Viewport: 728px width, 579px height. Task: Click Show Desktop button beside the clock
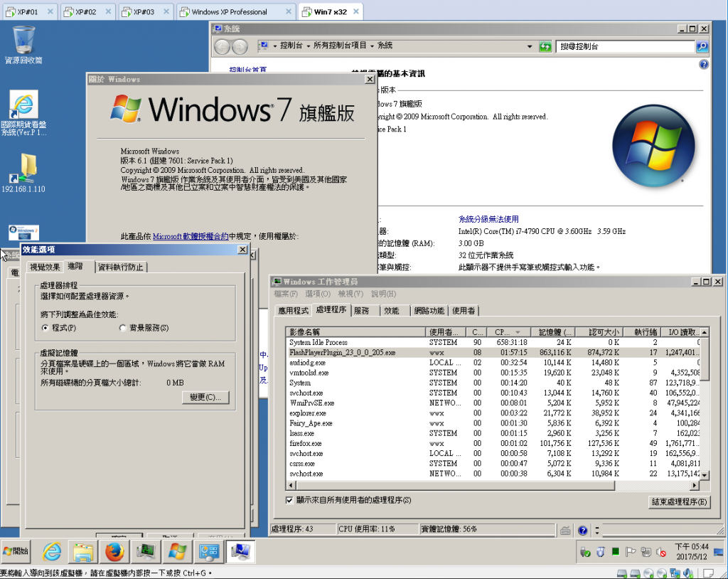tap(719, 552)
